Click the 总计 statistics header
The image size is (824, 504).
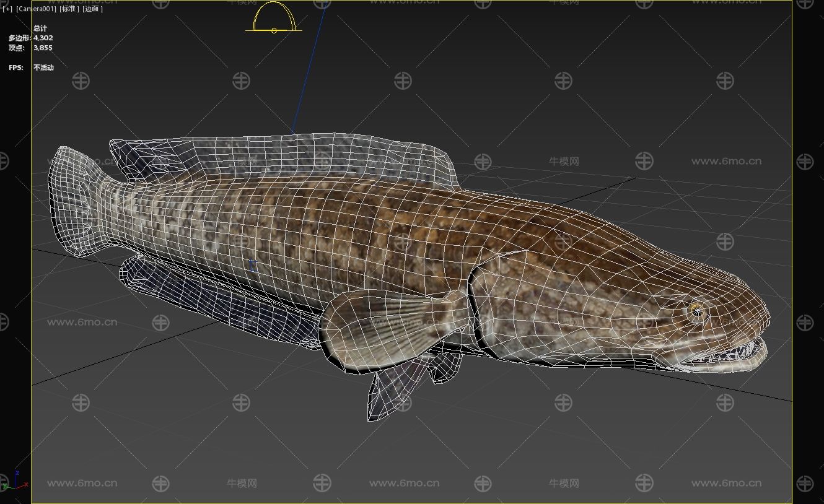[40, 28]
